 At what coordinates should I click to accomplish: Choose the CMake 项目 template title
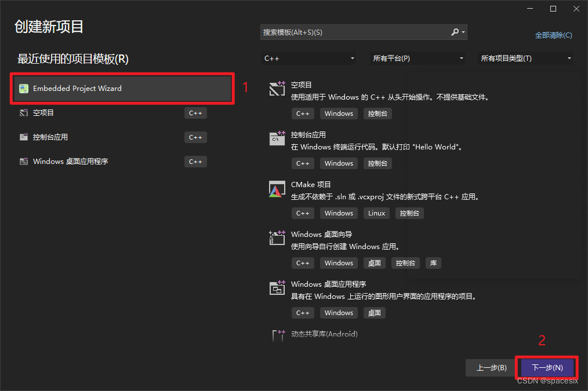pos(311,185)
